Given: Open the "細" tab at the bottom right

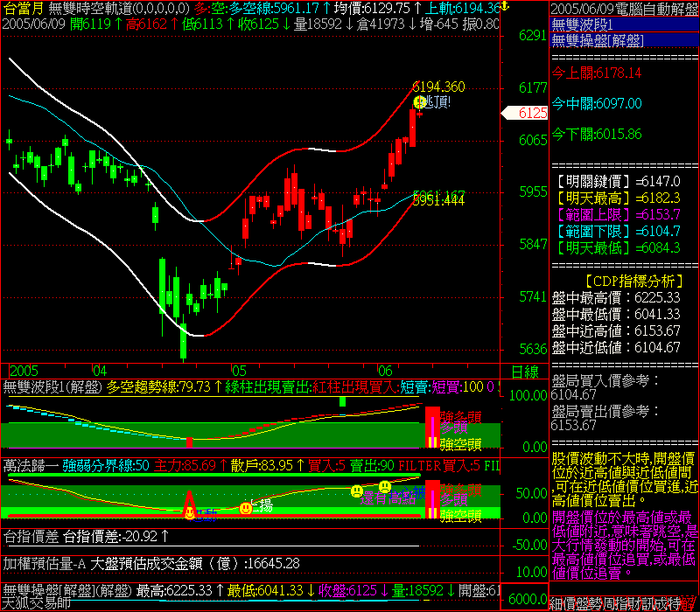Looking at the screenshot, I should tap(555, 604).
